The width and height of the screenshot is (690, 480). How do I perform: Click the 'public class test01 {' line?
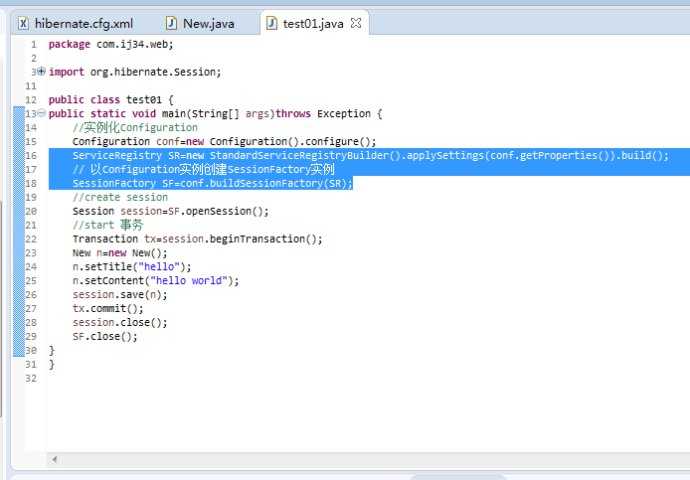point(111,100)
